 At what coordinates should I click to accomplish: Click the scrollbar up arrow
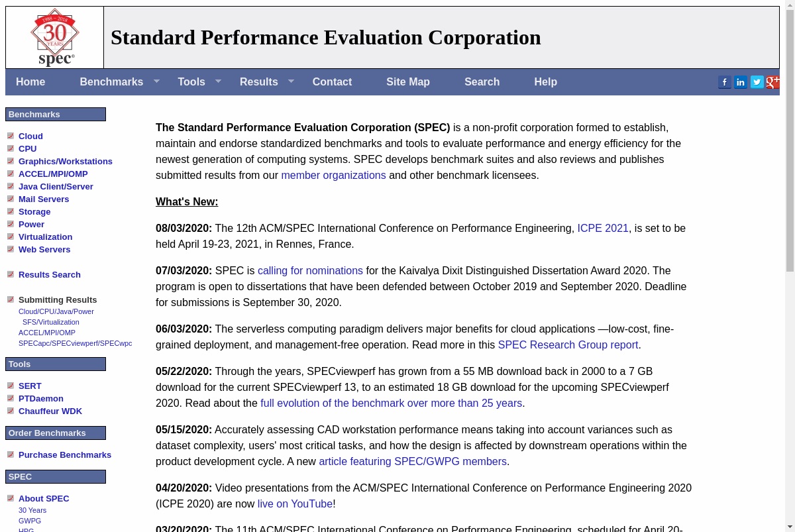click(x=790, y=5)
